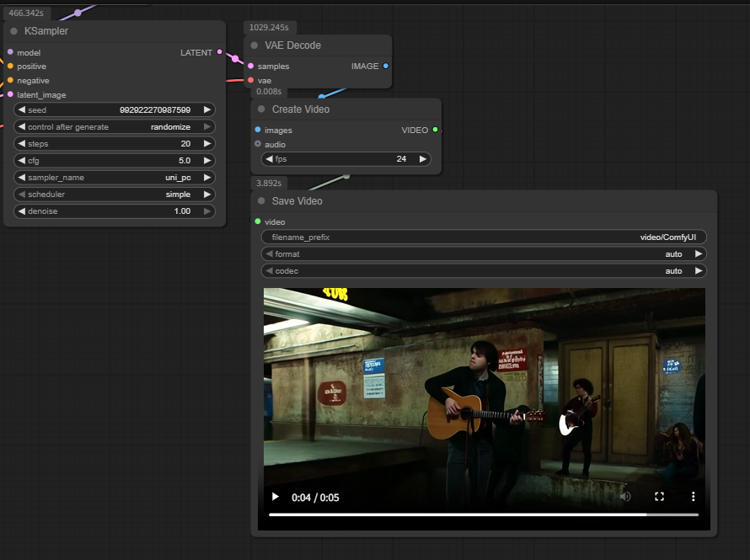Enter fullscreen mode on the video
This screenshot has height=560, width=750.
(660, 497)
